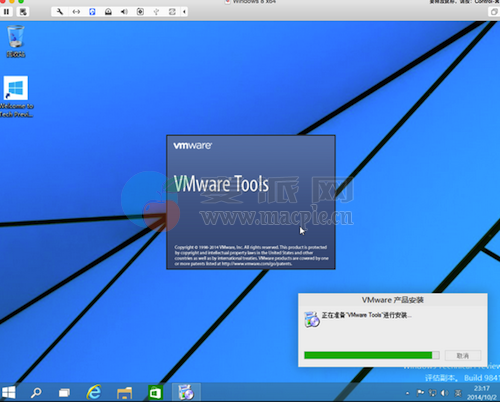This screenshot has width=500, height=402.
Task: Open the Windows Start menu
Action: (9, 392)
